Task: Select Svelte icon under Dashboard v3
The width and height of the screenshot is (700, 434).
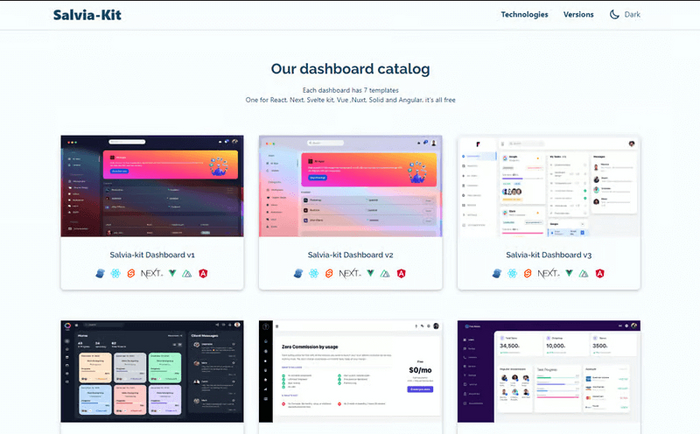Action: coord(527,273)
